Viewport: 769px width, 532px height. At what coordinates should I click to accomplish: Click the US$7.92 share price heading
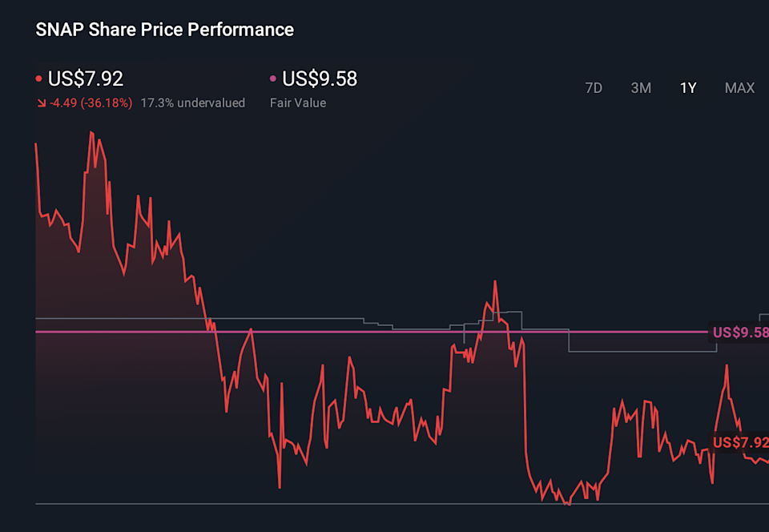(86, 79)
